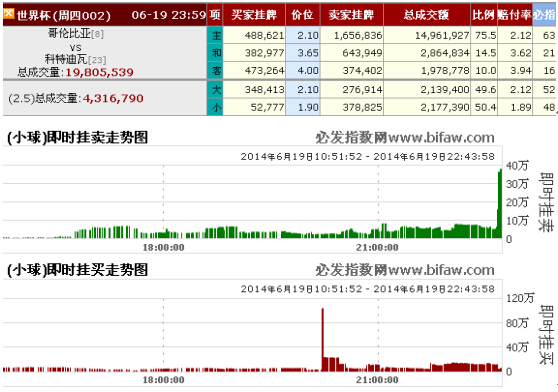Screen dimensions: 558x392
Task: Click over buyer order 348,413
Action: (x=264, y=90)
